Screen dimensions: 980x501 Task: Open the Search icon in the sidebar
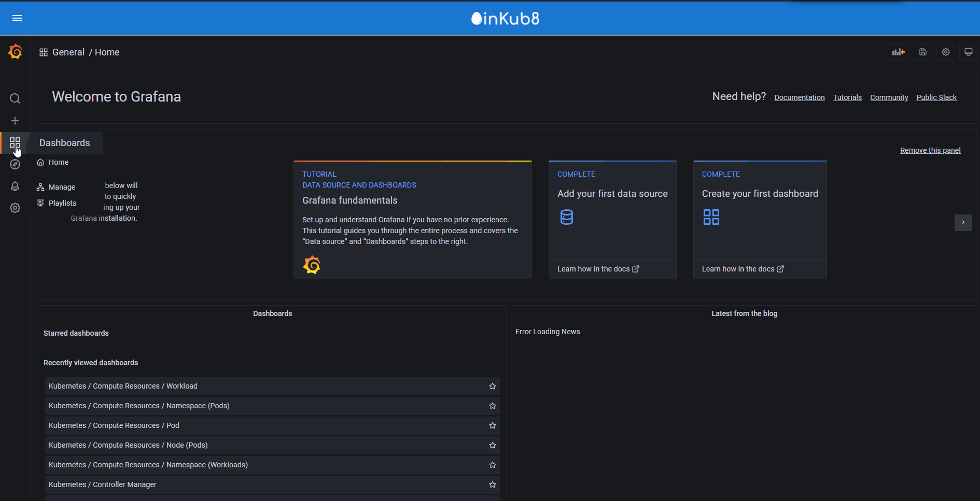coord(15,98)
